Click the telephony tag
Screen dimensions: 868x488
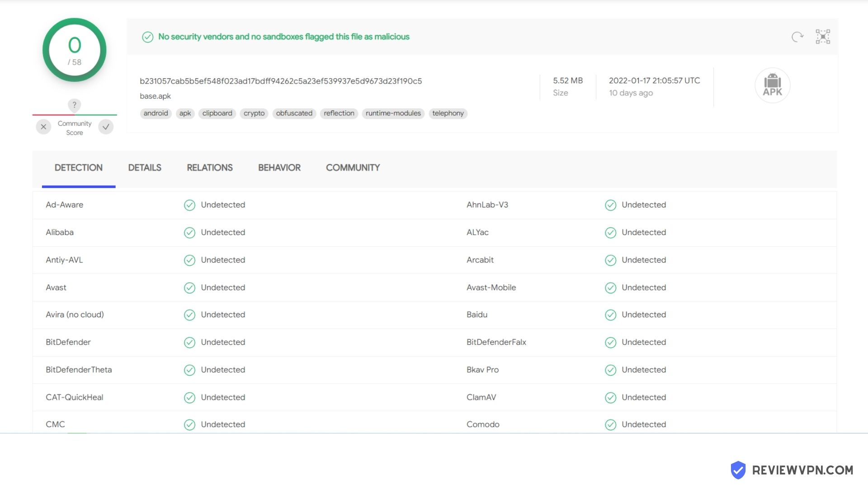pos(448,113)
